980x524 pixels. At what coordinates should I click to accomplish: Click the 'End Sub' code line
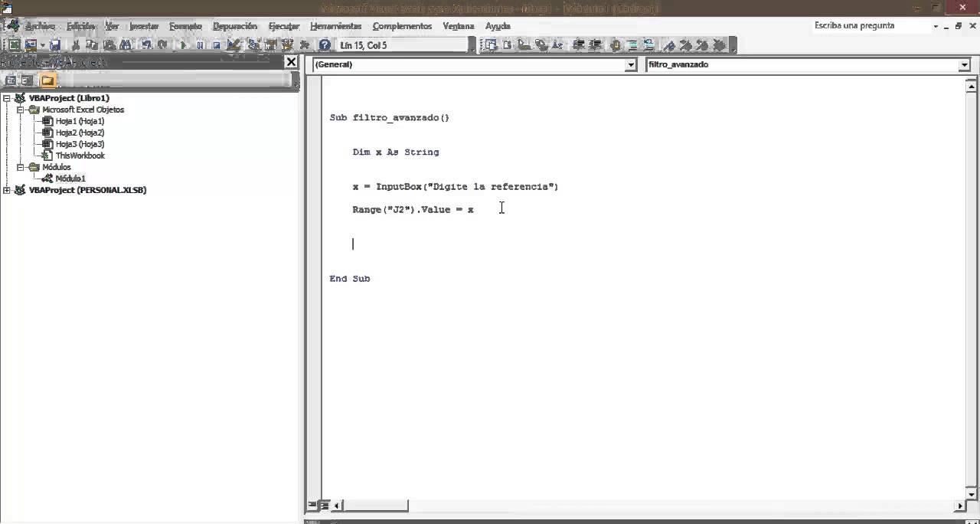point(350,279)
